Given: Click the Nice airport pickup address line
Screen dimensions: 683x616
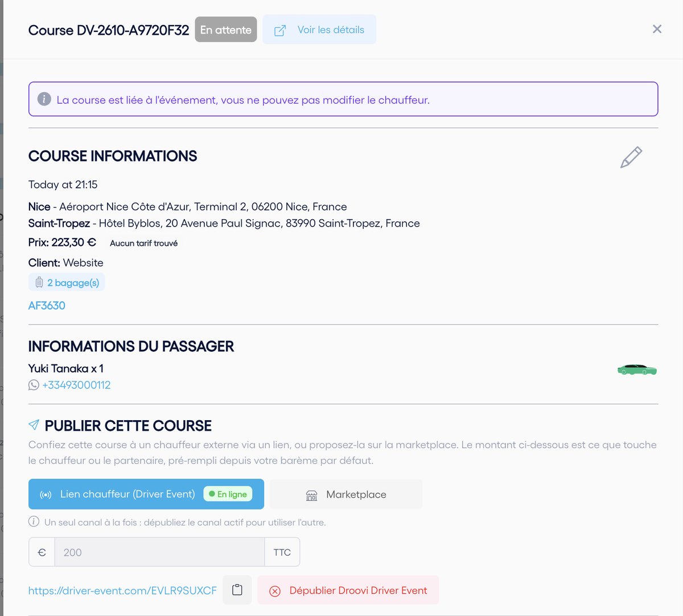Looking at the screenshot, I should pos(188,207).
